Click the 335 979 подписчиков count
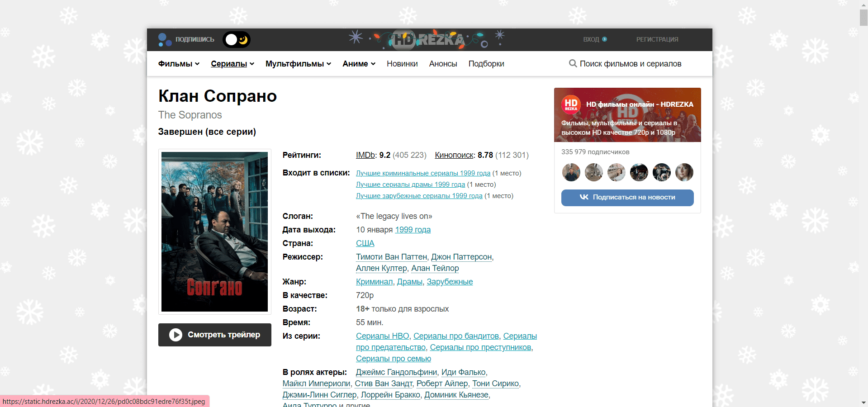This screenshot has height=407, width=868. [595, 152]
